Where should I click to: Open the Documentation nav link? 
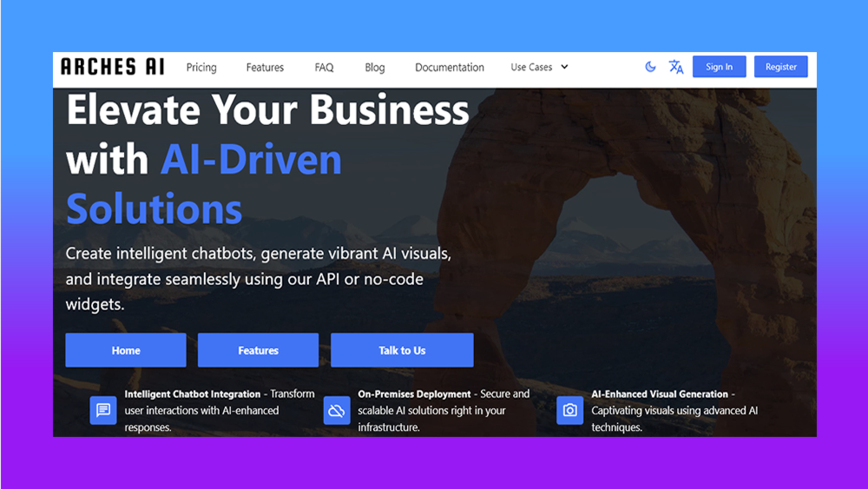tap(450, 67)
